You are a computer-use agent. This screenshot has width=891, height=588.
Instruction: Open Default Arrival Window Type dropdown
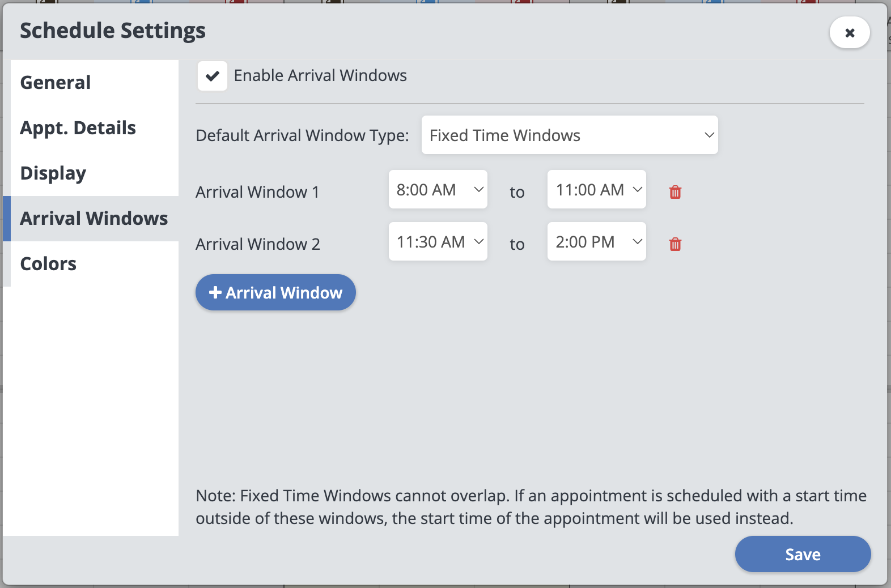[x=570, y=135]
